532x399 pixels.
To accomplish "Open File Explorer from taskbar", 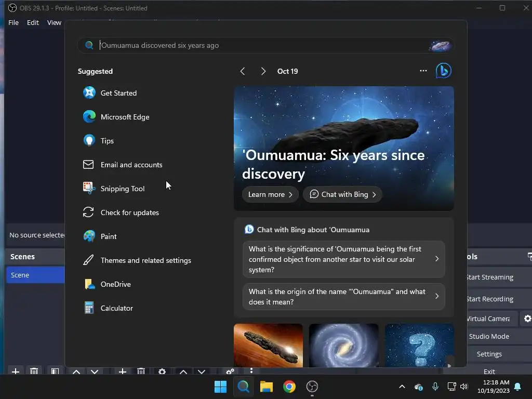I will tap(267, 387).
